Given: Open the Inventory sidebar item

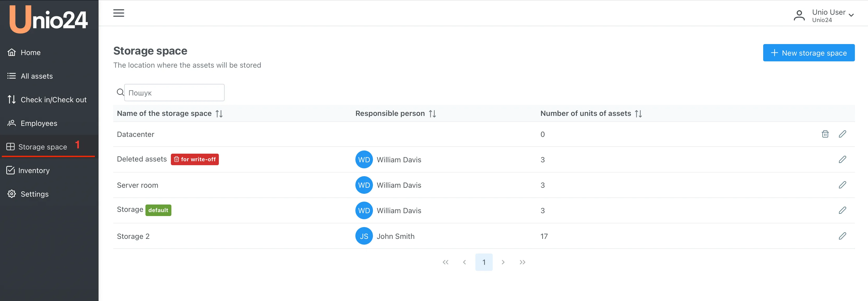Looking at the screenshot, I should 34,170.
